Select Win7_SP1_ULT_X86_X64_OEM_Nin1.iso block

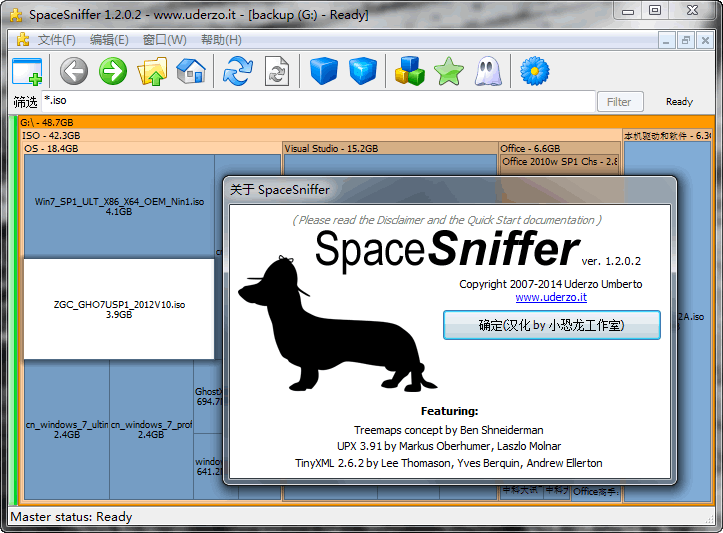(119, 206)
